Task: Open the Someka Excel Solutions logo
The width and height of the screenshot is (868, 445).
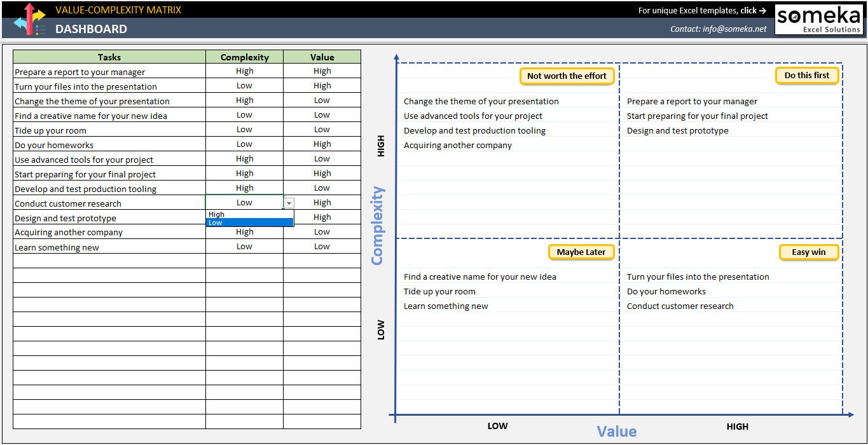Action: point(818,19)
